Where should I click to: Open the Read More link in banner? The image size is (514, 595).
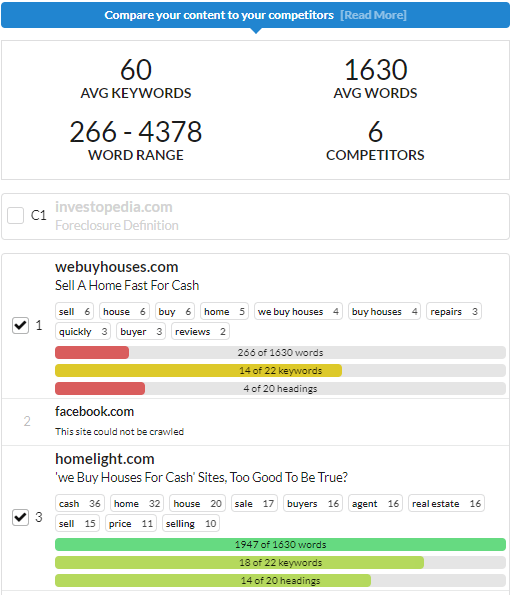373,15
